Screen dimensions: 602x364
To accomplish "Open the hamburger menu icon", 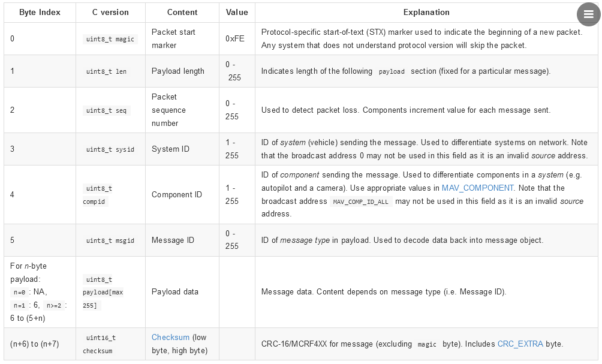I will point(588,14).
